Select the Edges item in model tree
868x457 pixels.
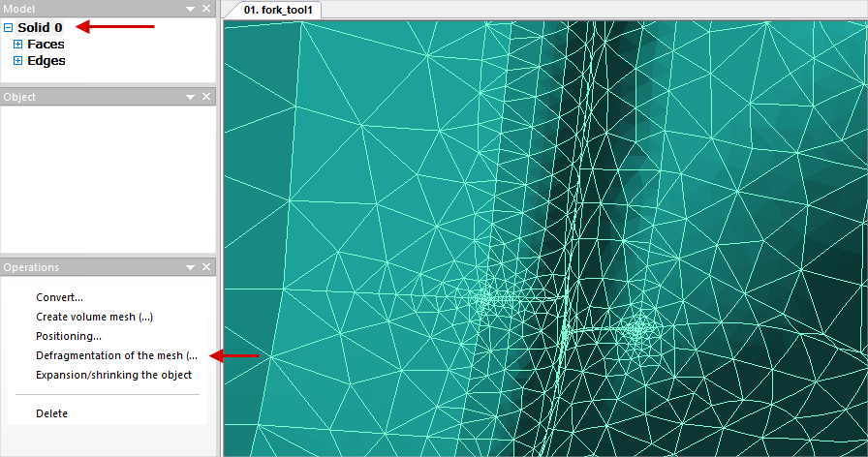pyautogui.click(x=46, y=61)
